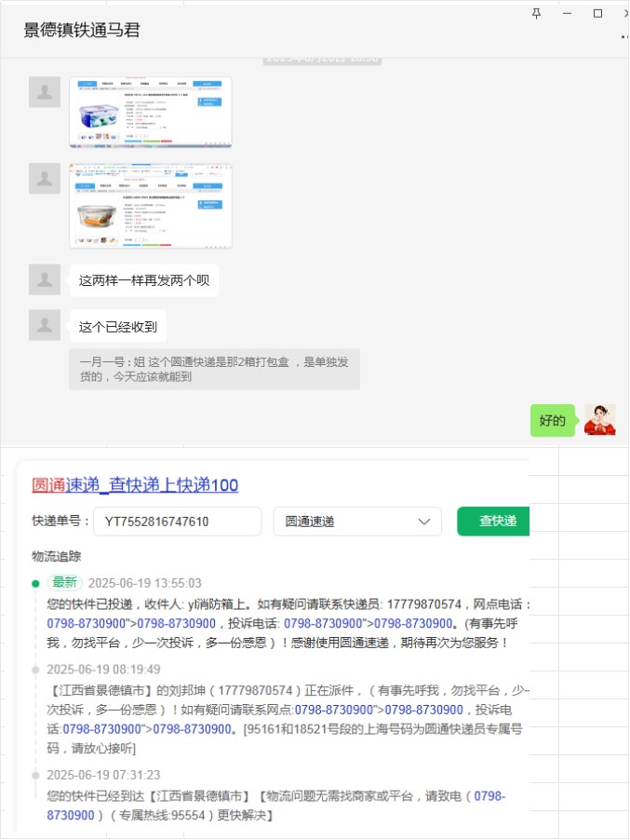The width and height of the screenshot is (630, 840).
Task: Click the quoted reply about 圆通快递 打包盒
Action: [214, 369]
